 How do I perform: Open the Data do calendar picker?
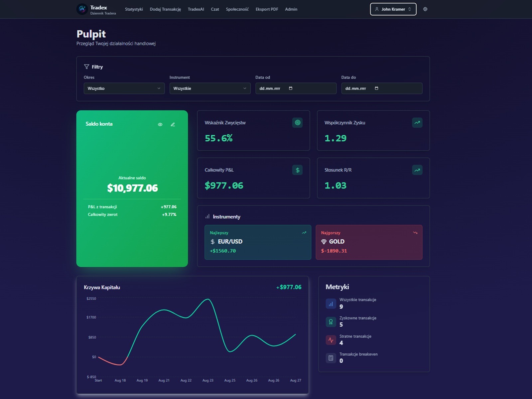click(376, 88)
